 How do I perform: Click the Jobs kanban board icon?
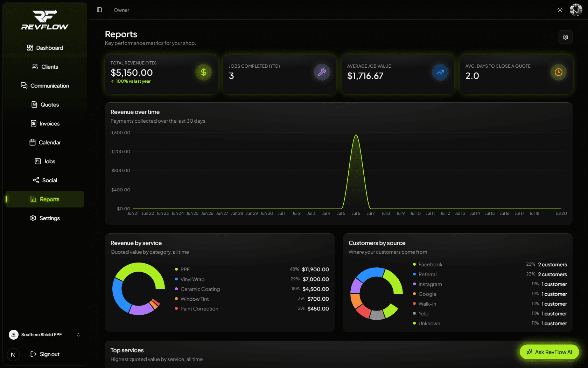(38, 161)
